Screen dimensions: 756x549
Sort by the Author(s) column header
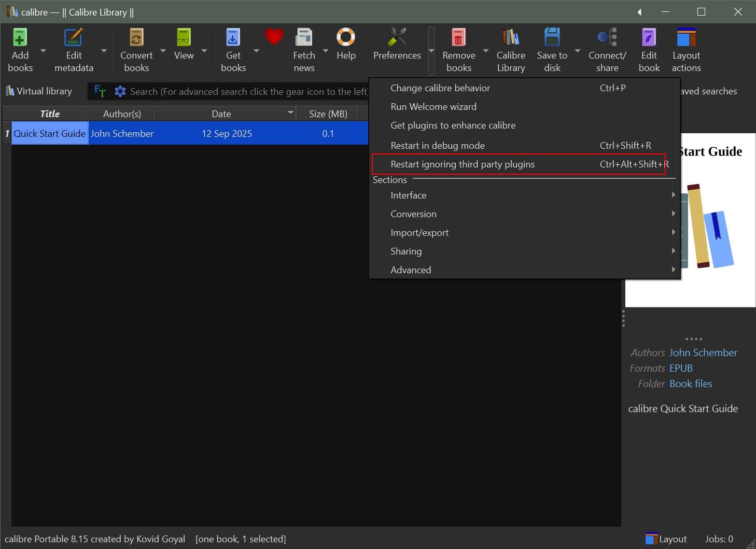(x=122, y=114)
